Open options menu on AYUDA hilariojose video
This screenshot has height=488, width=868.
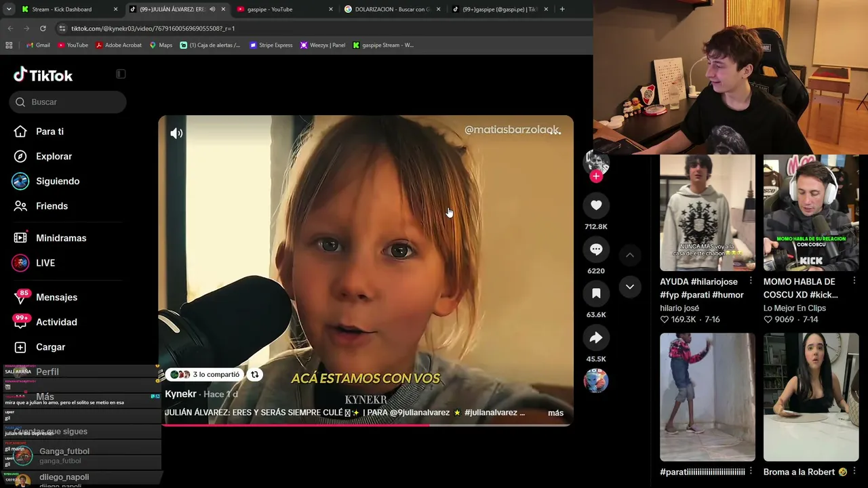[x=751, y=281]
